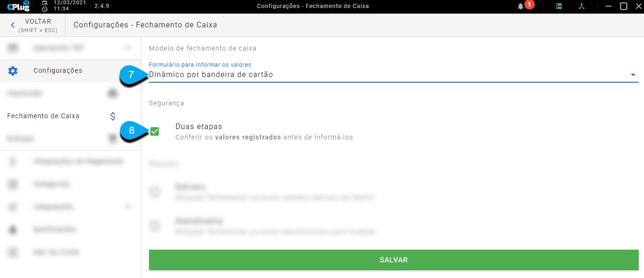Expand the blurred Integrações sidebar chevron
This screenshot has width=644, height=278.
click(x=127, y=207)
